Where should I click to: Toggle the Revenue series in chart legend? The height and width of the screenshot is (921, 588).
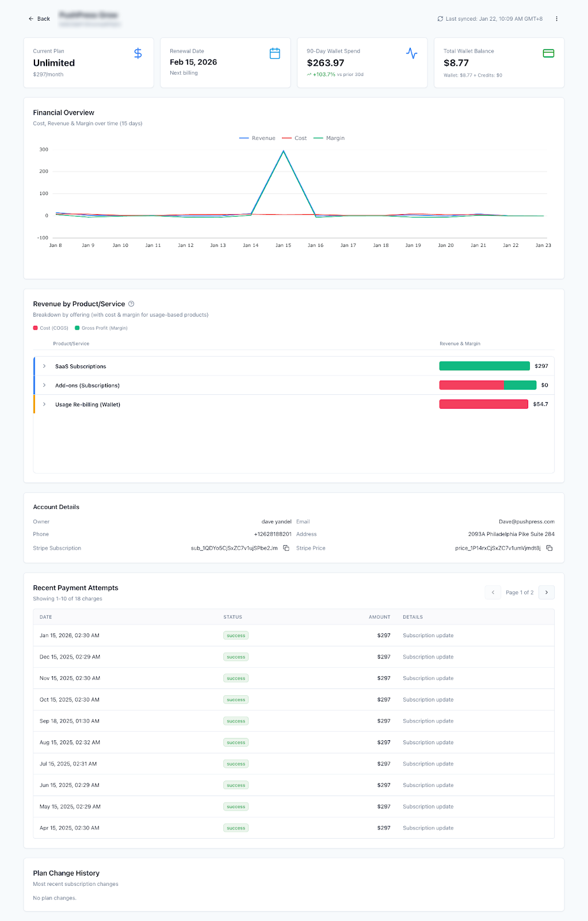[x=257, y=138]
